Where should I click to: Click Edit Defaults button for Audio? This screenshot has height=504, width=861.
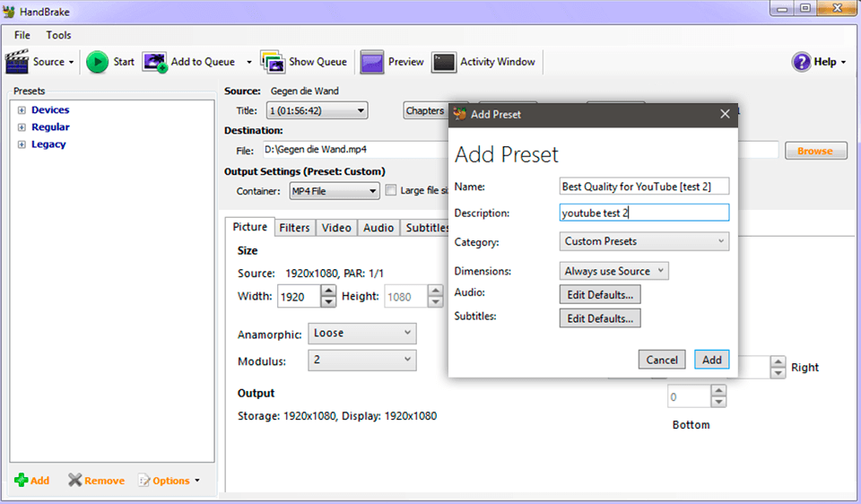pyautogui.click(x=599, y=294)
